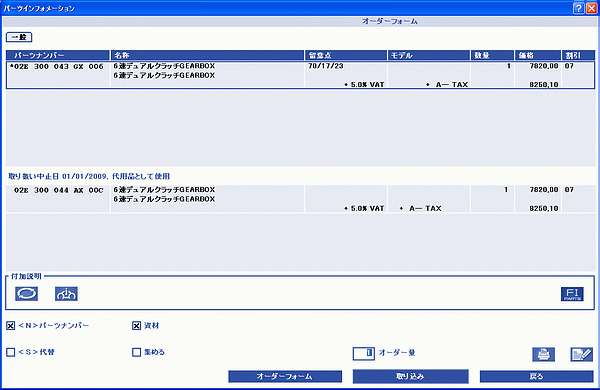Check the 集める checkbox
Image resolution: width=600 pixels, height=390 pixels.
137,352
